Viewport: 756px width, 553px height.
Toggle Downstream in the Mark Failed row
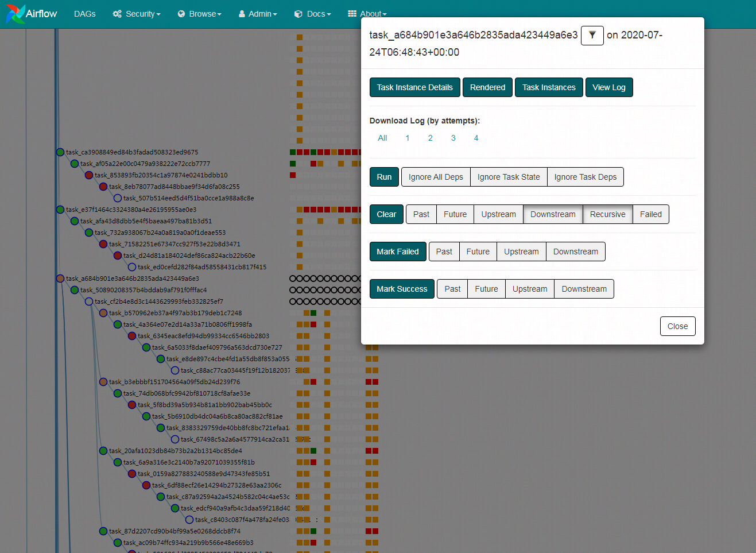click(576, 252)
